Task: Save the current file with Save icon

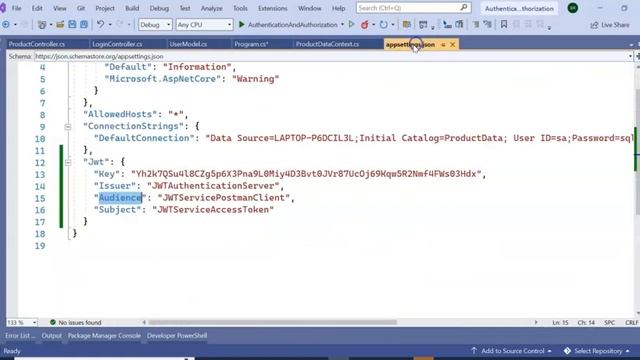Action: pos(72,24)
